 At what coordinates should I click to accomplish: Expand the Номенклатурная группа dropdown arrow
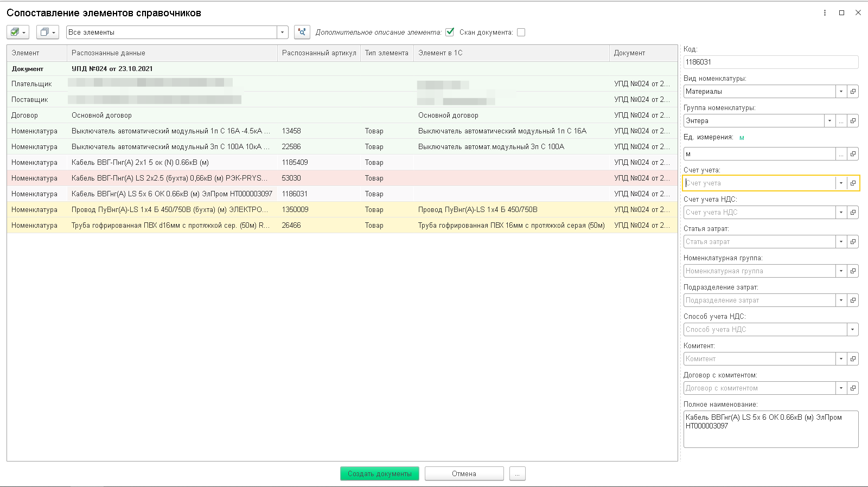pyautogui.click(x=841, y=271)
